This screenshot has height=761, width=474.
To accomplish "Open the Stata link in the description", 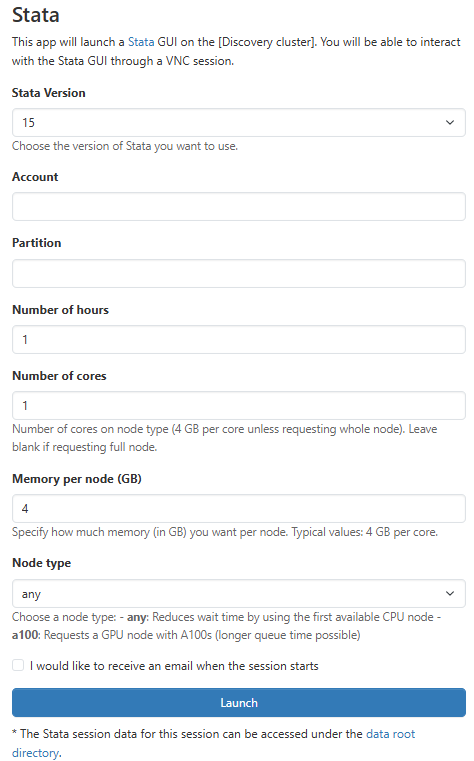I will pyautogui.click(x=141, y=42).
